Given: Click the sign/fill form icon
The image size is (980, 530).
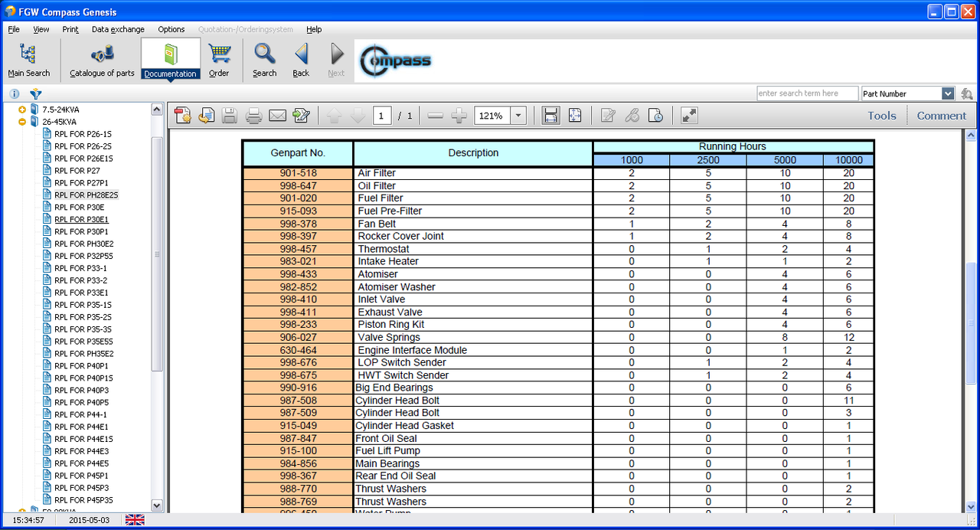Looking at the screenshot, I should click(x=301, y=116).
